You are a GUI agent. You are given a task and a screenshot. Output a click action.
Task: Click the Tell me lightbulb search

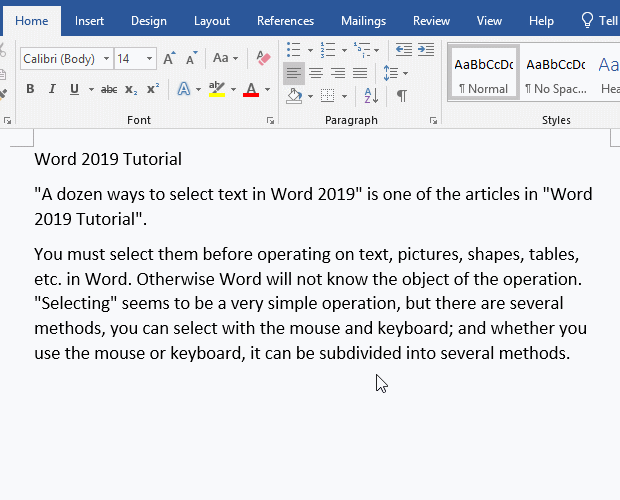pos(599,21)
